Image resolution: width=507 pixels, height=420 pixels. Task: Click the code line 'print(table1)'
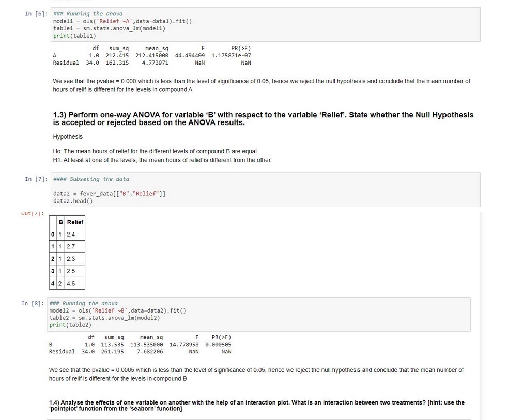click(x=74, y=36)
